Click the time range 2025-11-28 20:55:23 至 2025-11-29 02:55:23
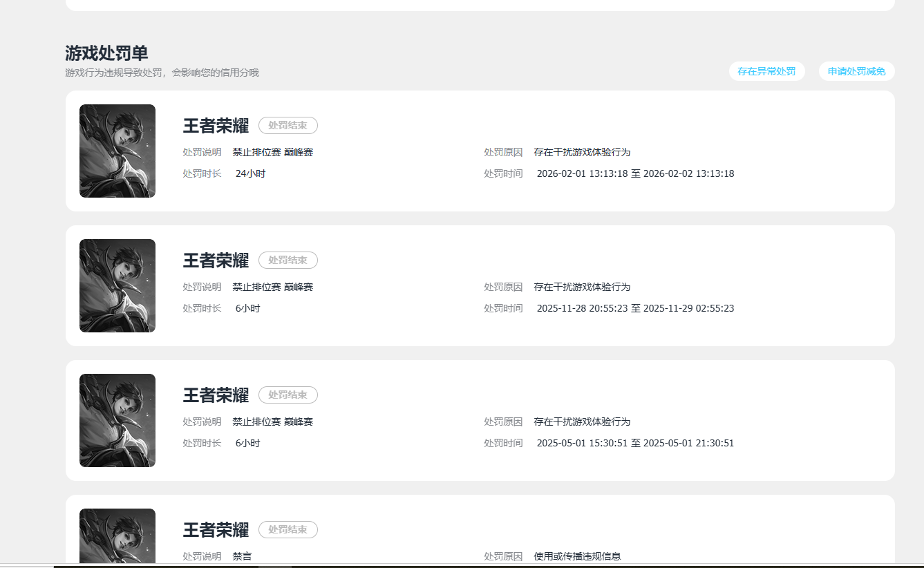 click(x=635, y=308)
